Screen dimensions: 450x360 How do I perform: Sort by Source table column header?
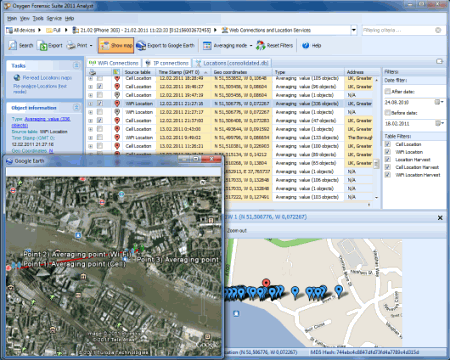pos(137,72)
